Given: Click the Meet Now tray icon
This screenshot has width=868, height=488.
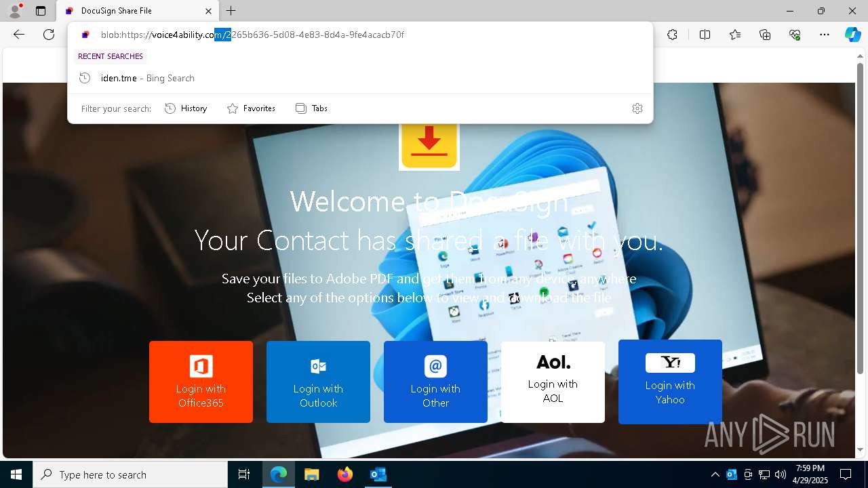Looking at the screenshot, I should click(748, 474).
